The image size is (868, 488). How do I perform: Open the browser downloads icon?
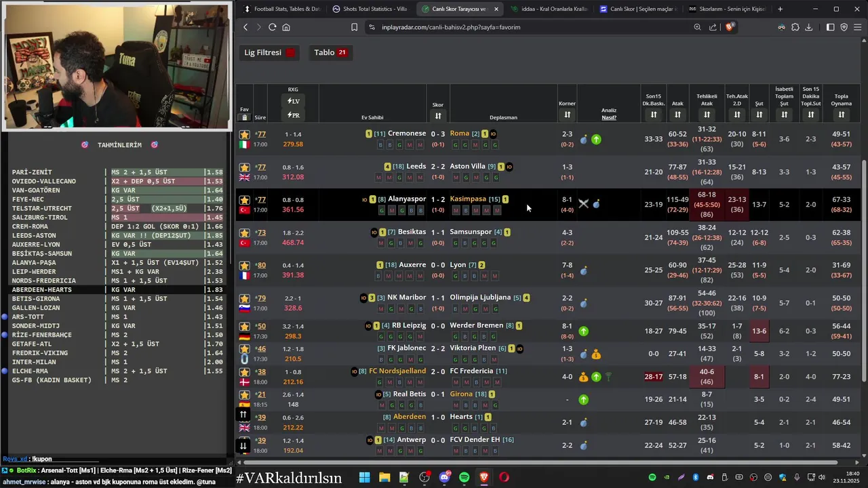tap(809, 27)
